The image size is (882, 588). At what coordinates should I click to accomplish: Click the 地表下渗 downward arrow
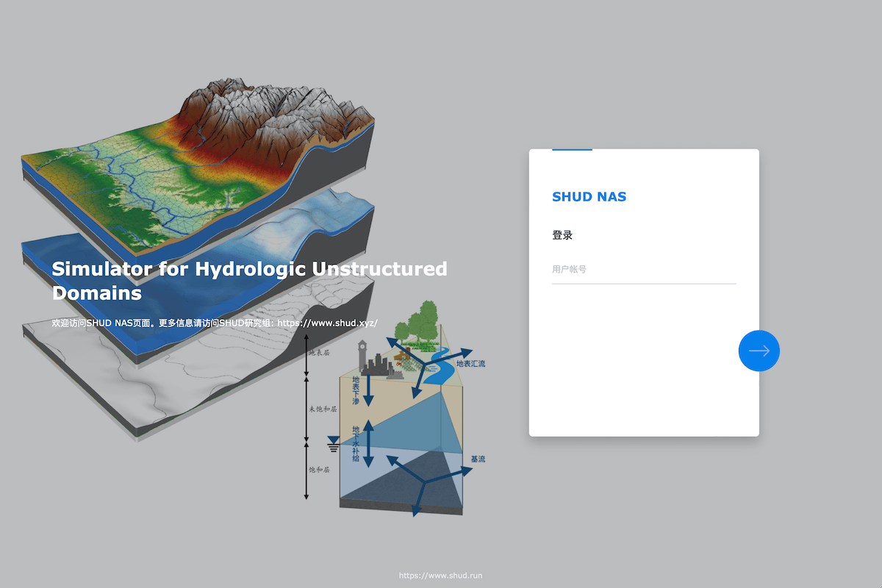coord(368,393)
